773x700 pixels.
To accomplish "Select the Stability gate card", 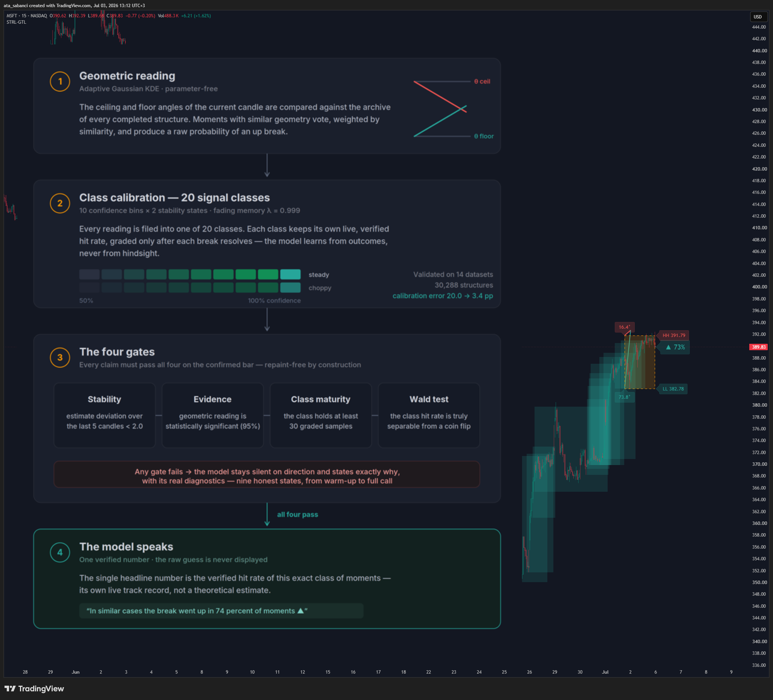I will point(104,415).
